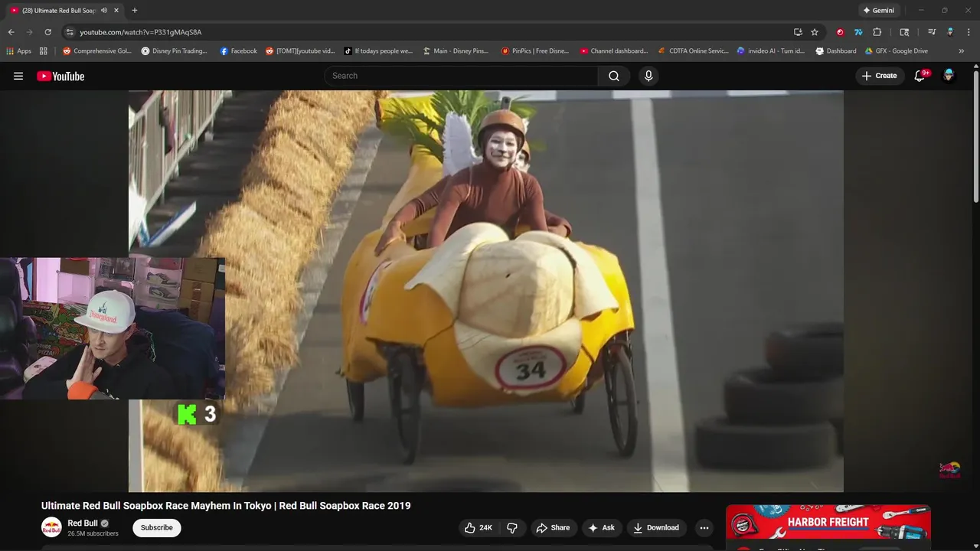Screen dimensions: 980x551
Task: View site information icon in address bar
Action: (69, 32)
